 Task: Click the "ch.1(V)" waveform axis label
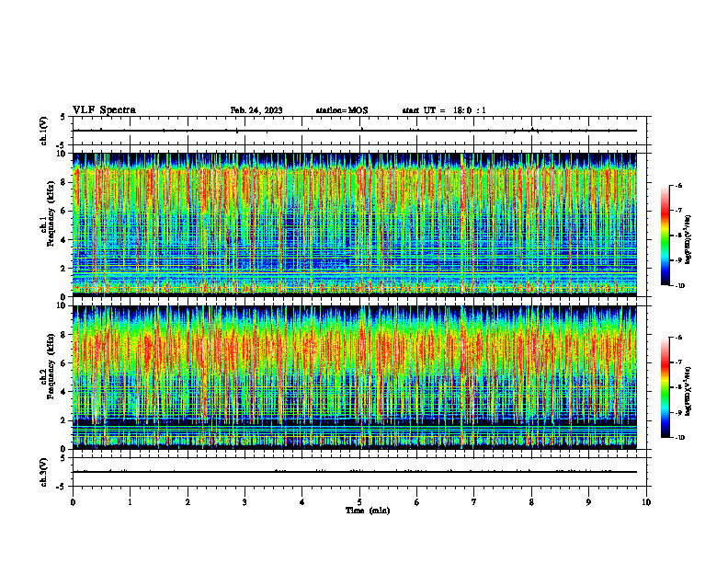coord(44,131)
